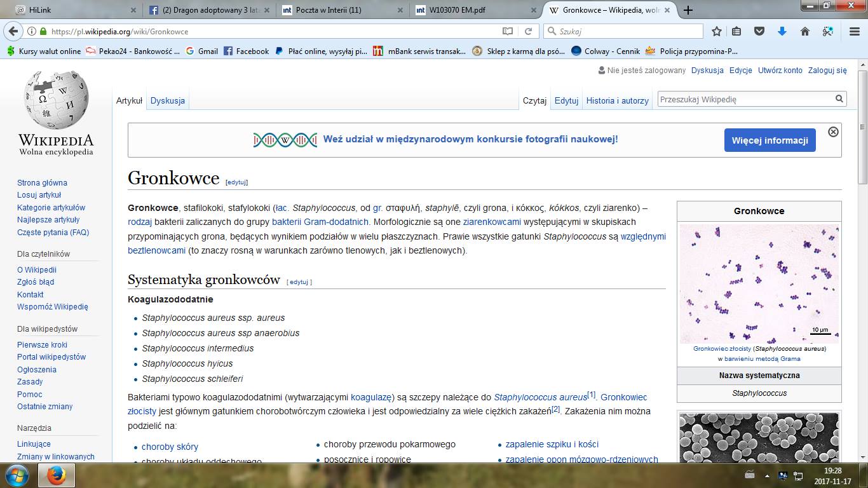Click the Firefox Szukaj search box
868x488 pixels.
coord(623,31)
